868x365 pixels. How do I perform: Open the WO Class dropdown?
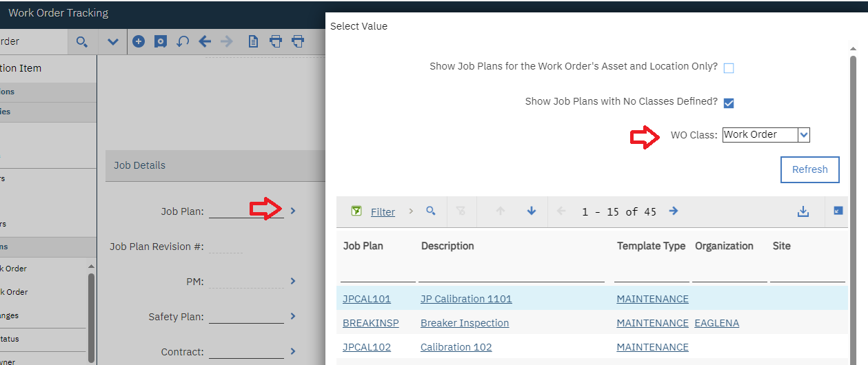[803, 135]
